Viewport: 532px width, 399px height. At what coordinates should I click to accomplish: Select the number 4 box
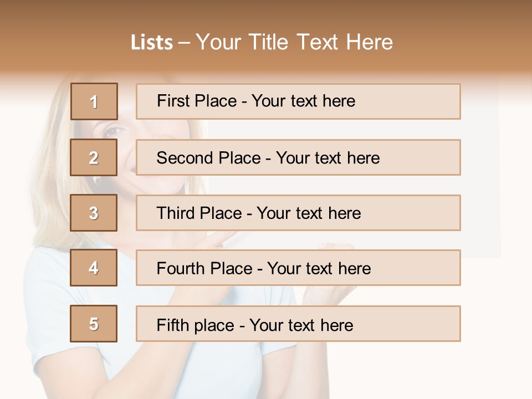pyautogui.click(x=94, y=268)
